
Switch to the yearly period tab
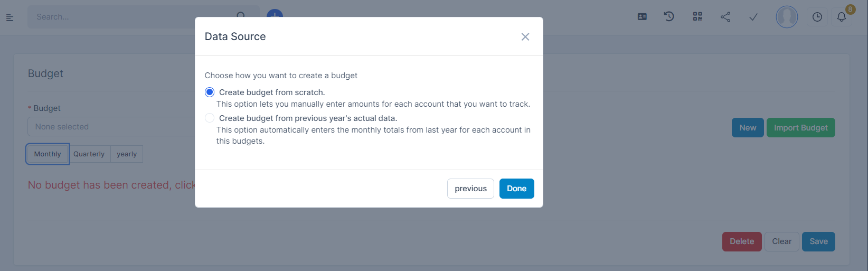[x=127, y=154]
